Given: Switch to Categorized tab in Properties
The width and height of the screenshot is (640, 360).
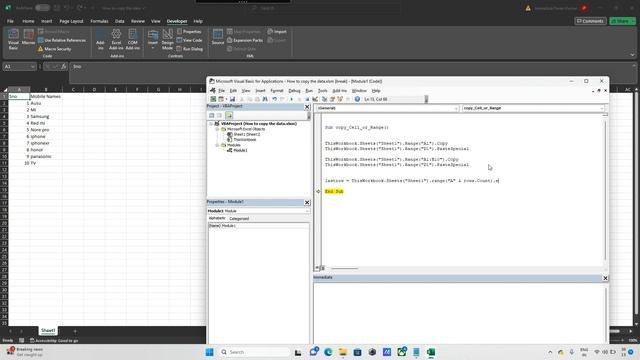Looking at the screenshot, I should (x=239, y=218).
